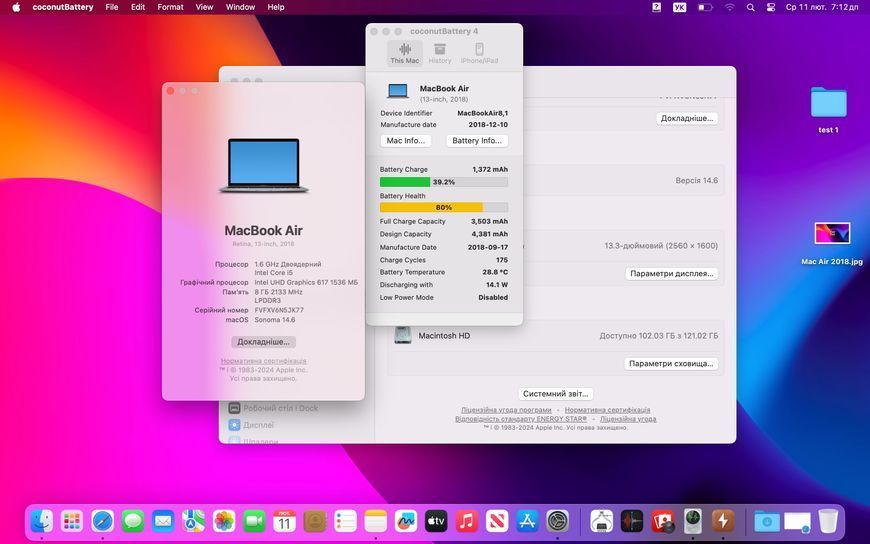This screenshot has height=544, width=870.
Task: Click the Wi-Fi status icon
Action: pos(730,7)
